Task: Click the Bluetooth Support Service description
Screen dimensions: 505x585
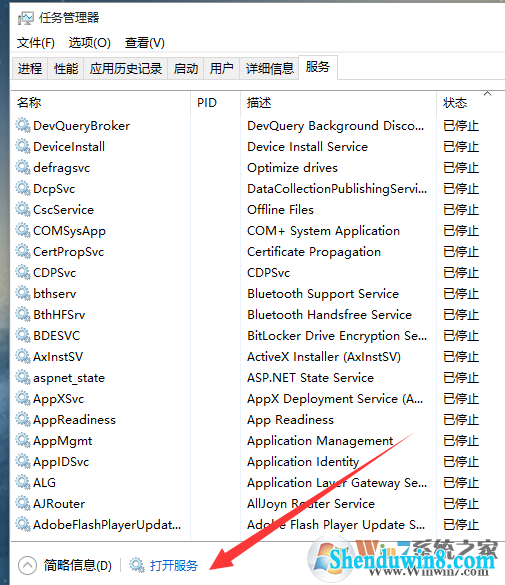Action: click(x=323, y=294)
